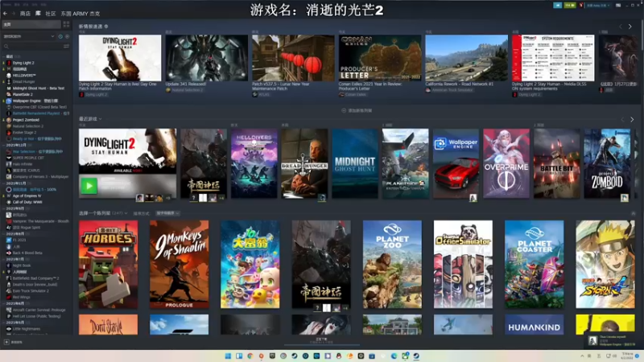Open 8-Bit Hordes game cover
644x362 pixels.
(109, 265)
